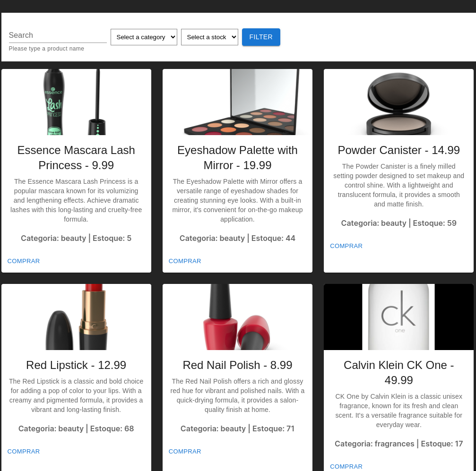This screenshot has height=471, width=476.
Task: Open the powder canister product image
Action: [x=398, y=102]
